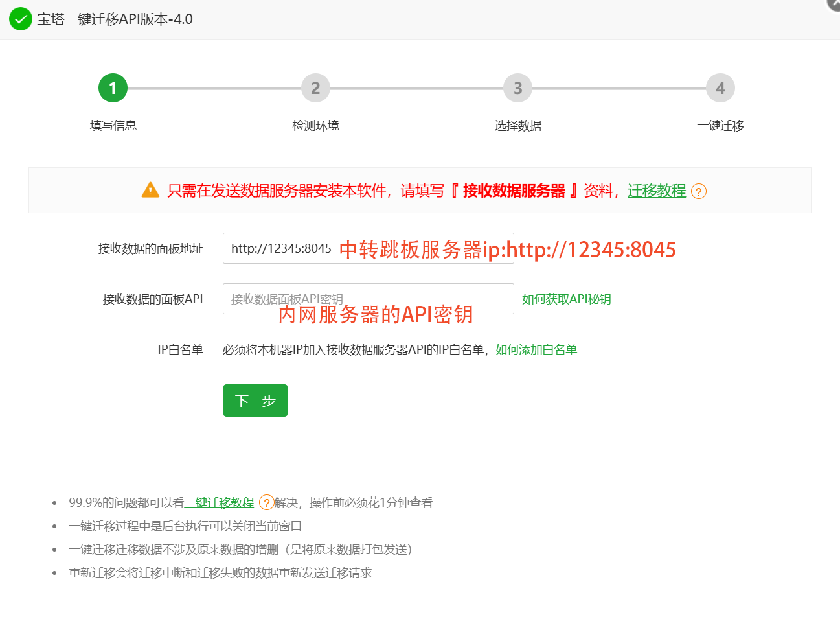Click the green checkmark icon beside the title
The image size is (840, 628).
[21, 19]
